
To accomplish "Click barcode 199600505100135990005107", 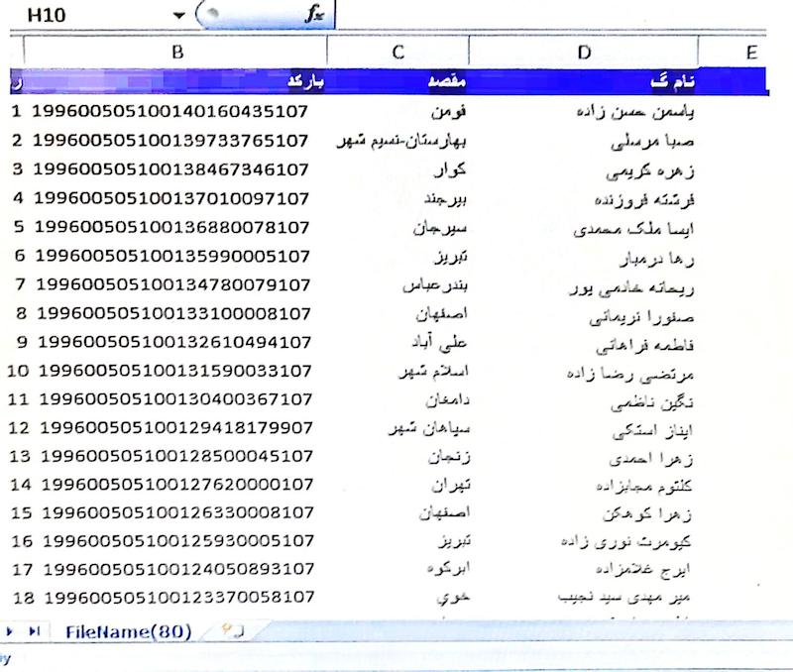I will [x=172, y=256].
